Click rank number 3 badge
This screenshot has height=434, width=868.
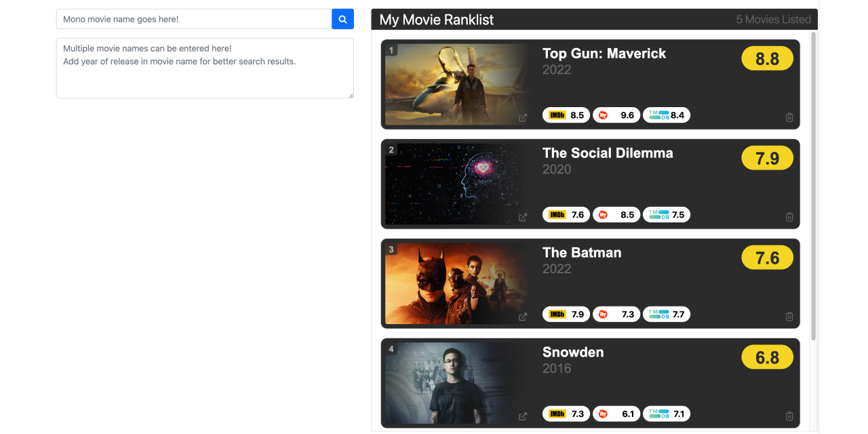[391, 250]
